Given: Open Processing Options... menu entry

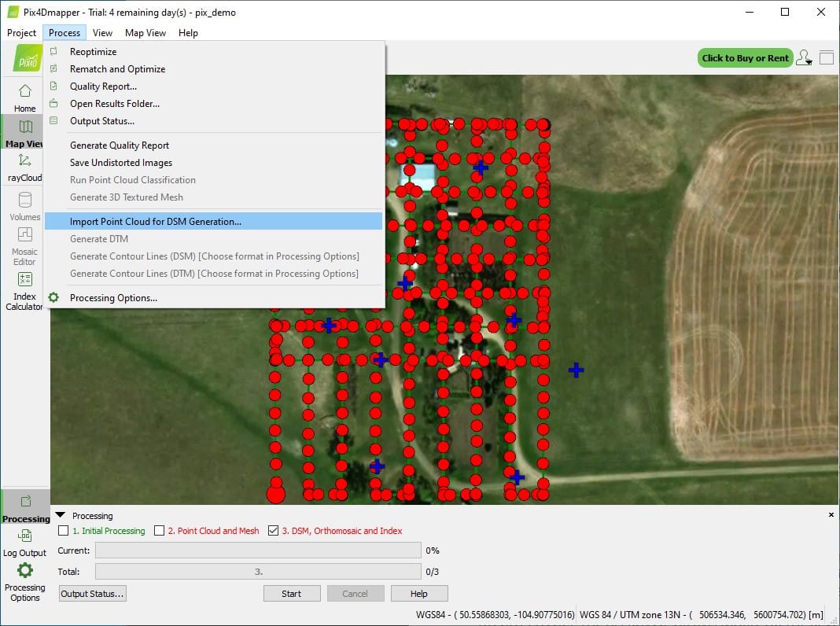Looking at the screenshot, I should pyautogui.click(x=213, y=298).
